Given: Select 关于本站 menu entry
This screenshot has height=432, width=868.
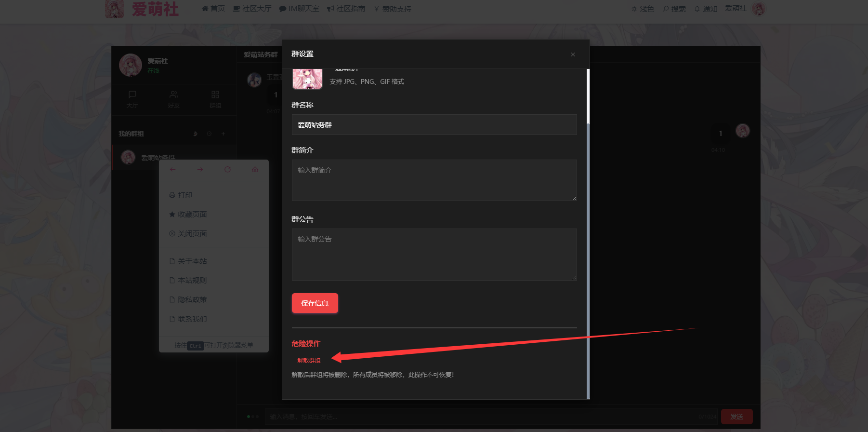Looking at the screenshot, I should tap(188, 261).
